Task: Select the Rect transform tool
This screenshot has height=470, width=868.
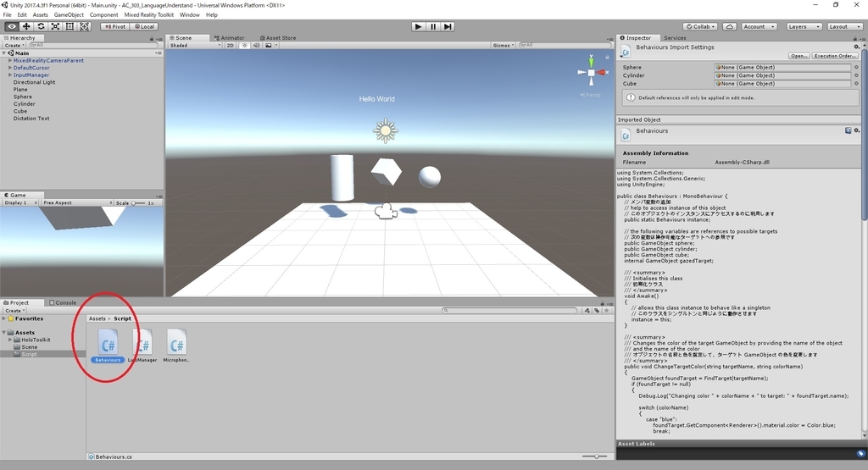Action: 70,26
